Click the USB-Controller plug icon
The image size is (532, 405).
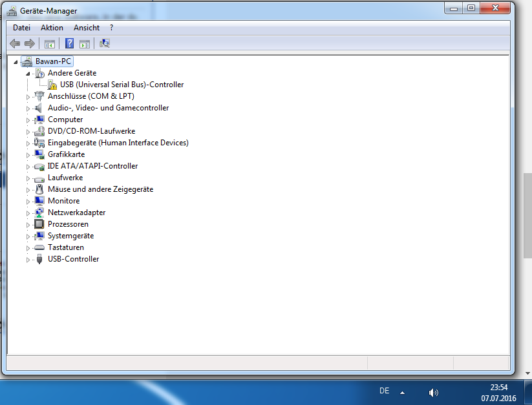39,259
